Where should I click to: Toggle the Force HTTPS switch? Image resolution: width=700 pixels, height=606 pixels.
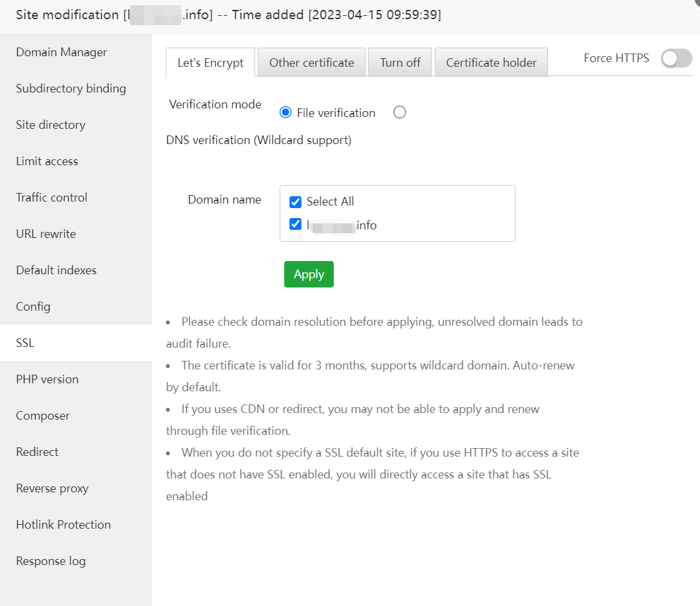point(676,59)
